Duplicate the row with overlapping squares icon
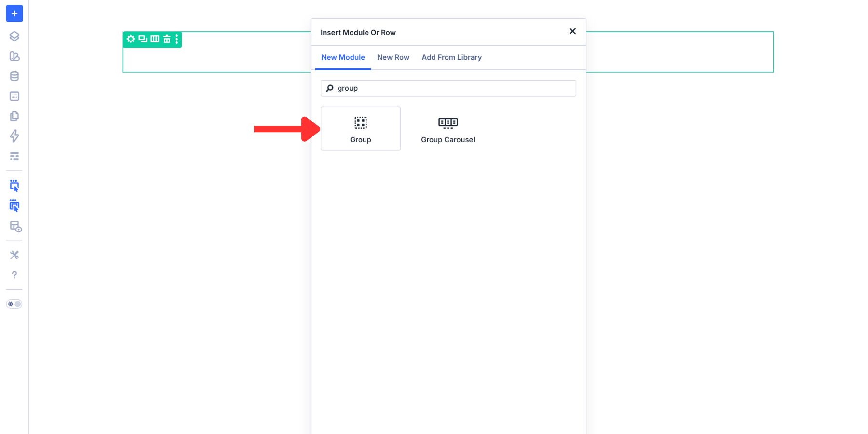Screen dimensions: 868x434 [143, 39]
